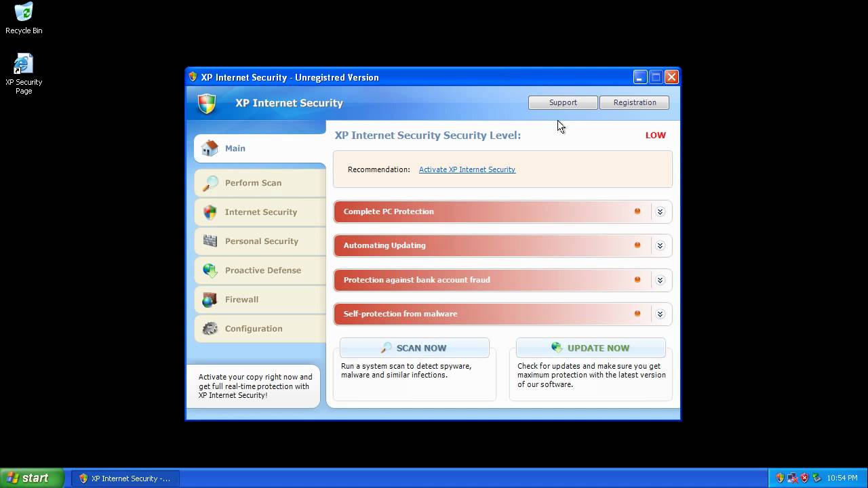Open the Proactive Defense tab

[260, 270]
